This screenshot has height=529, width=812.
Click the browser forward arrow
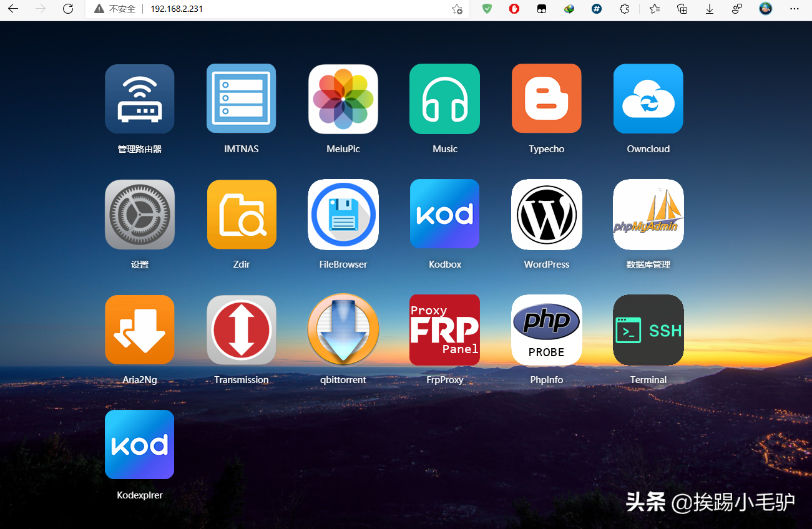point(41,9)
